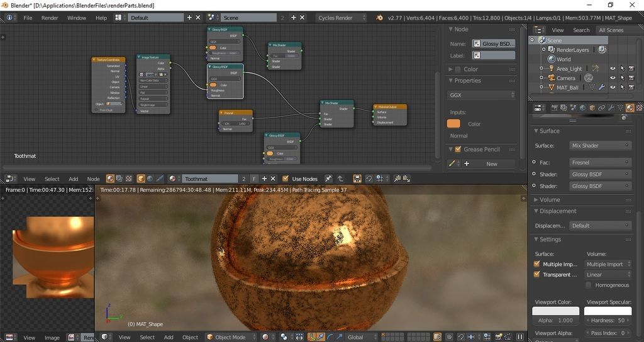Open the Render Layers properties tab

564,108
